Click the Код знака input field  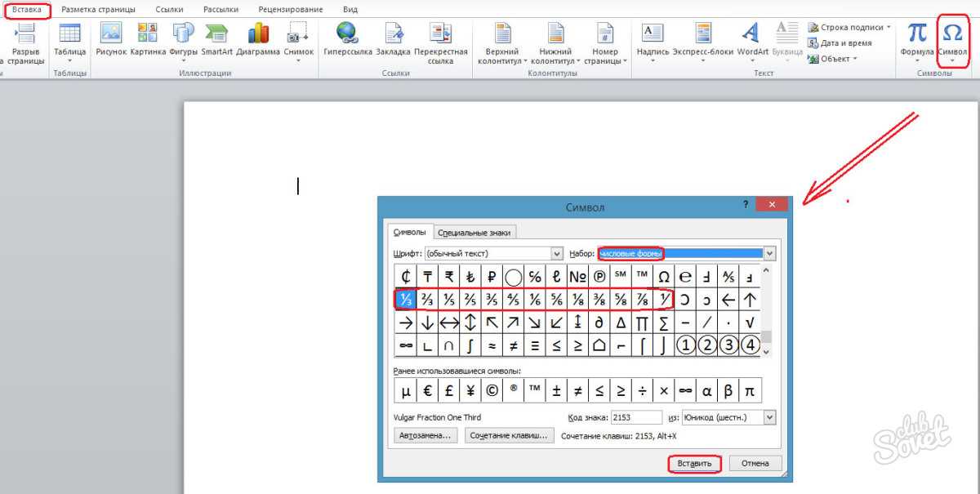(636, 417)
